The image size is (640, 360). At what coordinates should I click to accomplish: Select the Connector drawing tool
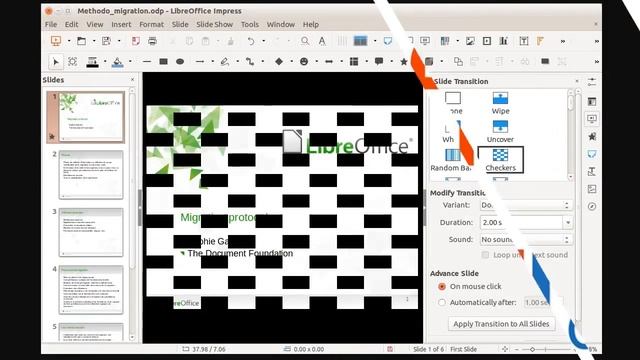coord(250,62)
